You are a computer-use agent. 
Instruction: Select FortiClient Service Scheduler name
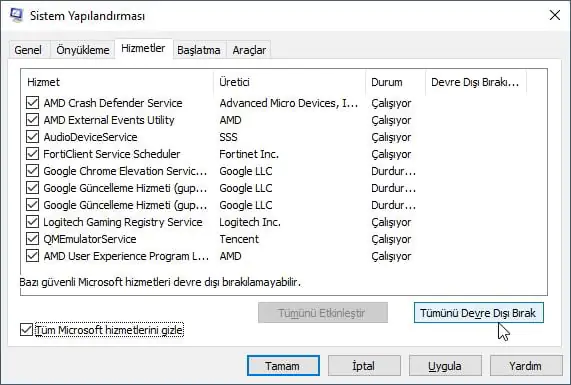(112, 154)
